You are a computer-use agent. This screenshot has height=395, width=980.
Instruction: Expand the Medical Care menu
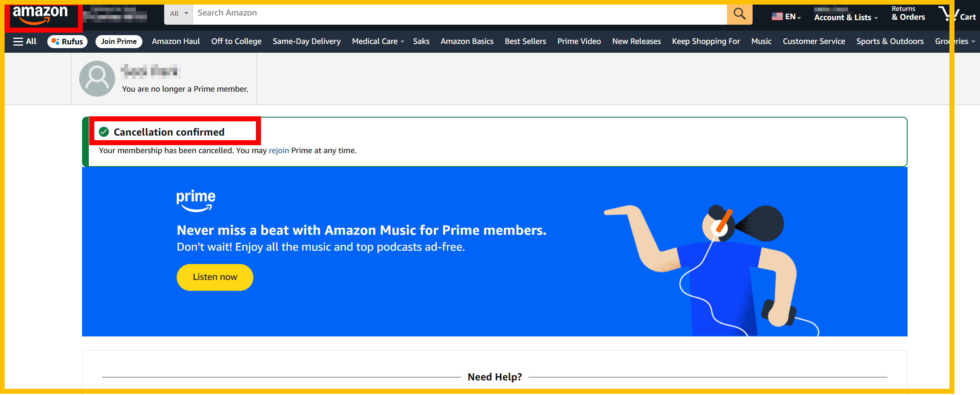coord(378,41)
